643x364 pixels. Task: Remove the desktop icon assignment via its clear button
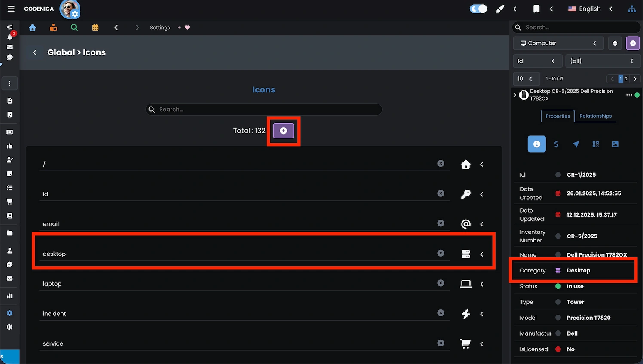point(441,253)
